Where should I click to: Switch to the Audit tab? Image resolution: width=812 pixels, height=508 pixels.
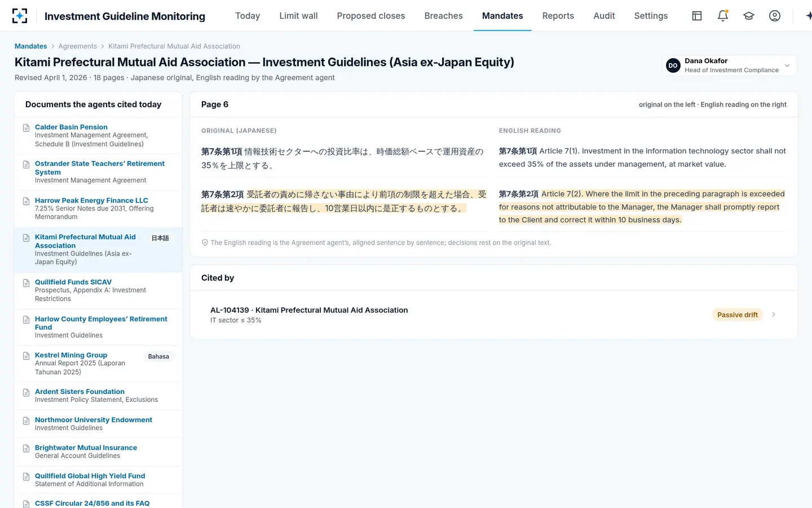604,16
